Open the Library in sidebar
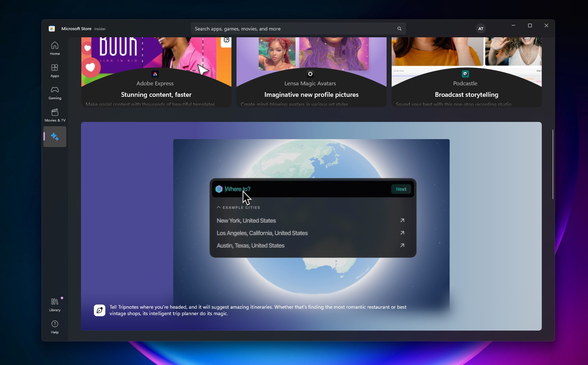Viewport: 588px width, 365px height. 55,305
